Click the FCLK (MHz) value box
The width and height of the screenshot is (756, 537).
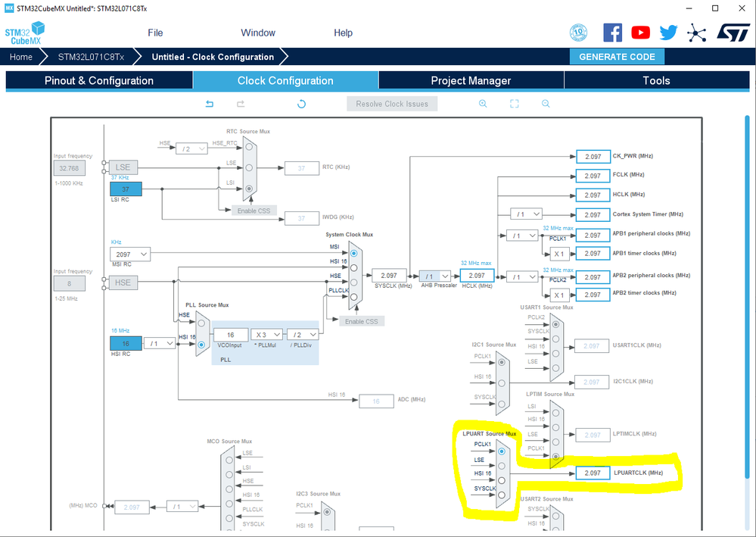click(x=593, y=176)
